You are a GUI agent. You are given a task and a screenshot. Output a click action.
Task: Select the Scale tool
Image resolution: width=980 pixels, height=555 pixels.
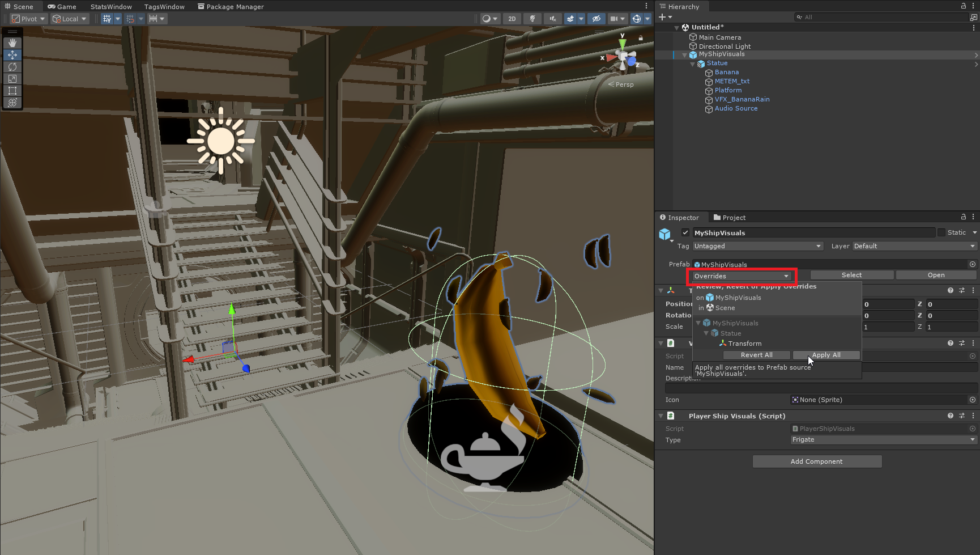tap(12, 79)
